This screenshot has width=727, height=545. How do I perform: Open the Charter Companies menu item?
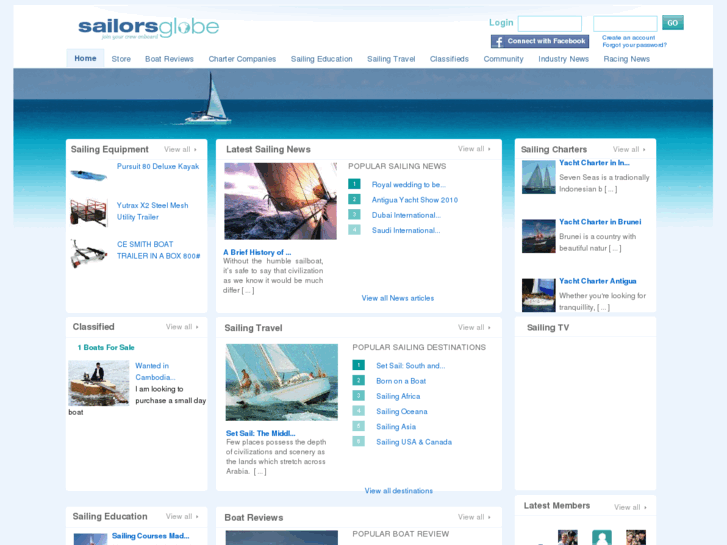coord(242,59)
